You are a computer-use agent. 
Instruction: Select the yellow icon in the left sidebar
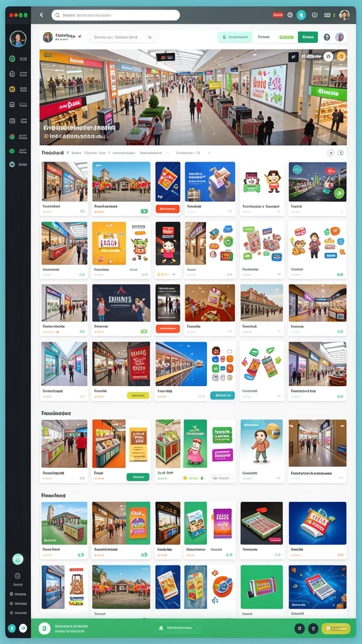point(13,89)
